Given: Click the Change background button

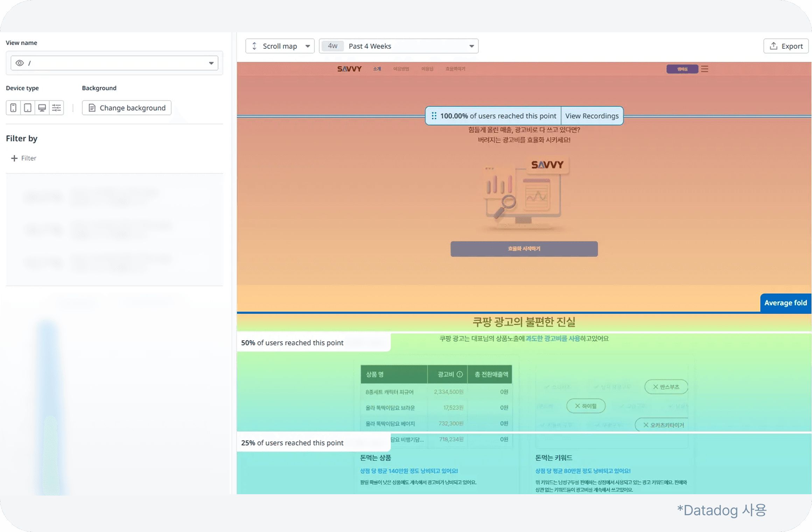Looking at the screenshot, I should coord(127,108).
